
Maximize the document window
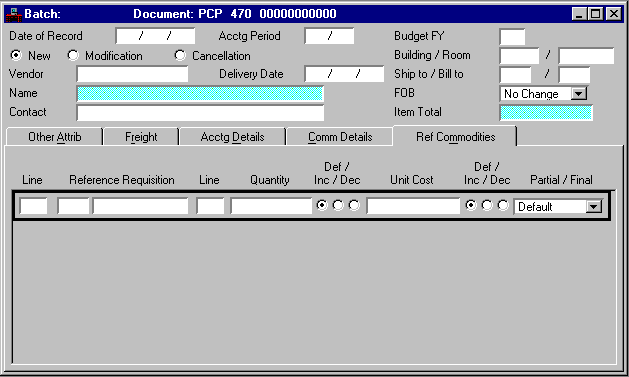(x=596, y=14)
